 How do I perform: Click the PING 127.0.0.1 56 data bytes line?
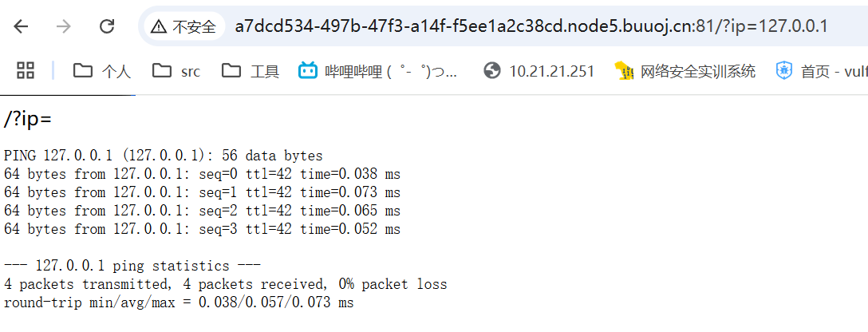[164, 156]
